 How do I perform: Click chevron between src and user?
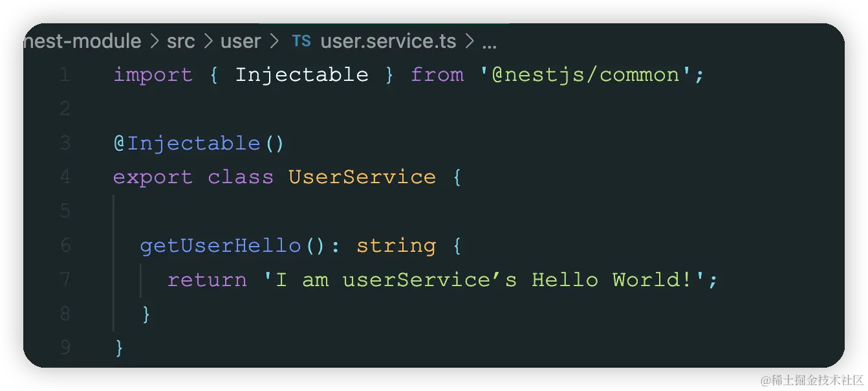click(208, 41)
